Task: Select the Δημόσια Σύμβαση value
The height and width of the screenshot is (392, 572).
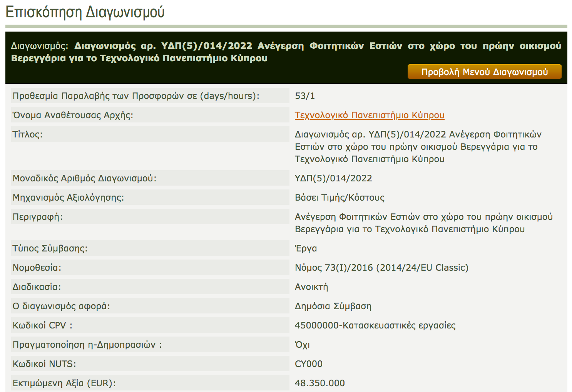Action: point(333,306)
